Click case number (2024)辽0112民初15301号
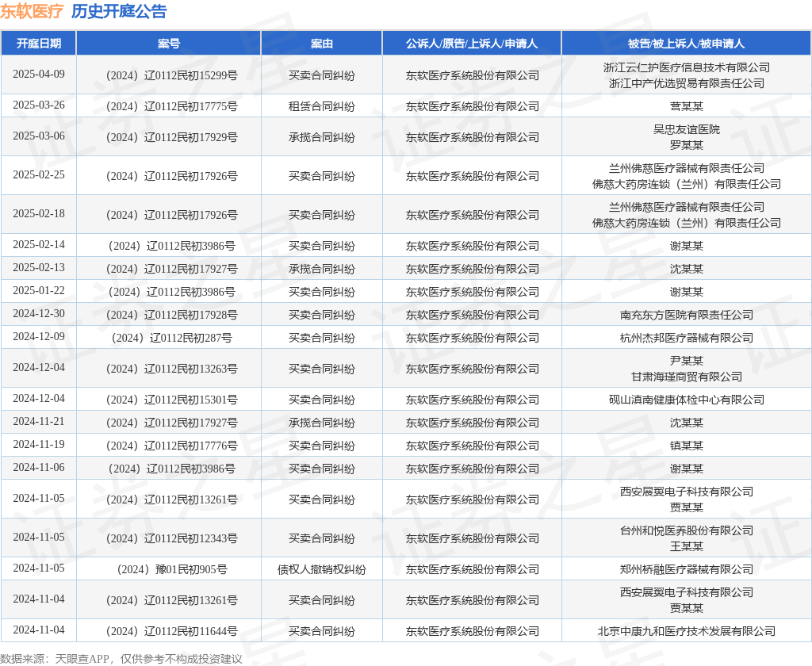812x666 pixels. pyautogui.click(x=171, y=400)
